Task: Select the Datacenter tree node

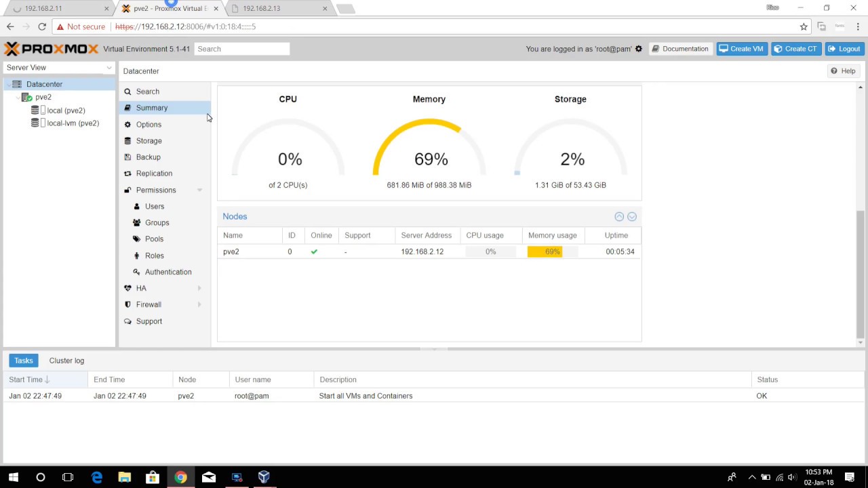Action: point(59,84)
